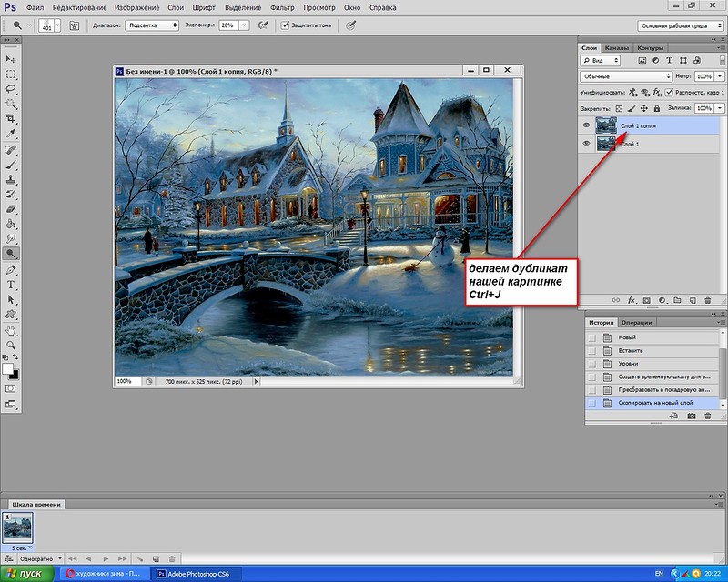Select the Hand tool
Image resolution: width=728 pixels, height=582 pixels.
(10, 330)
